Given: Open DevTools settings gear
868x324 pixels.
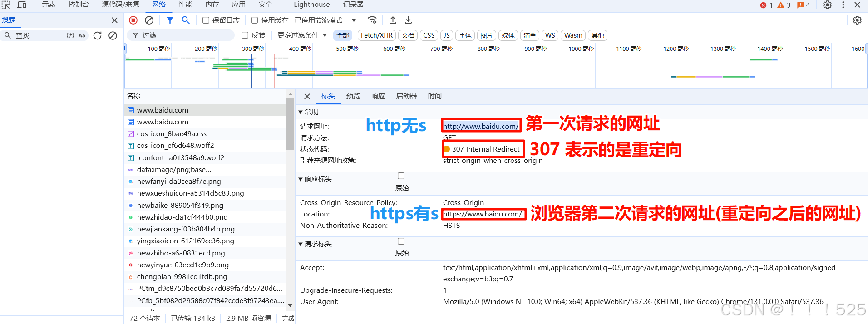Looking at the screenshot, I should tap(828, 5).
